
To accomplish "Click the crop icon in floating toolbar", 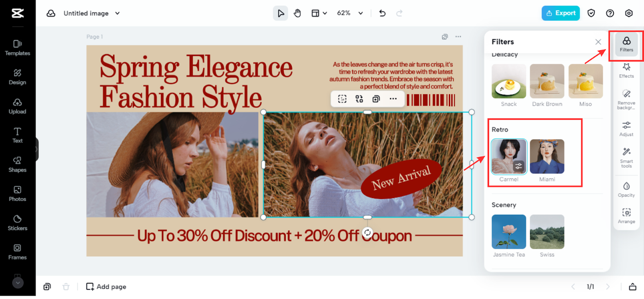I will pos(342,99).
